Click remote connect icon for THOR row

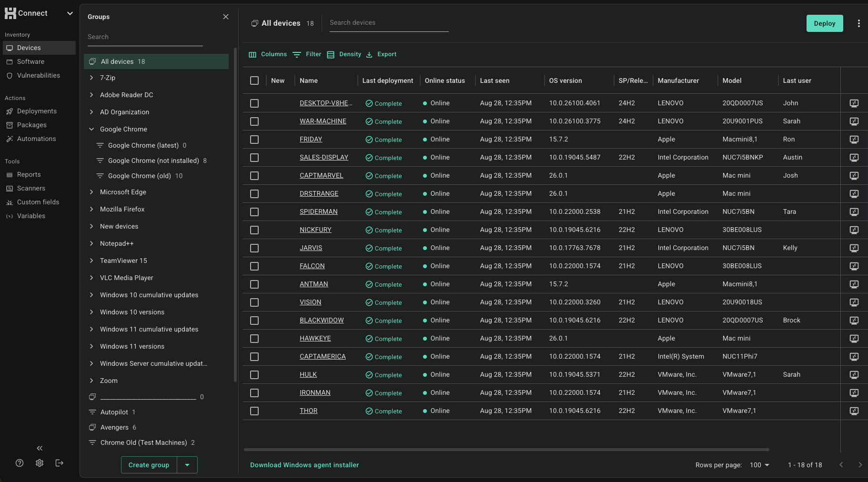(854, 411)
